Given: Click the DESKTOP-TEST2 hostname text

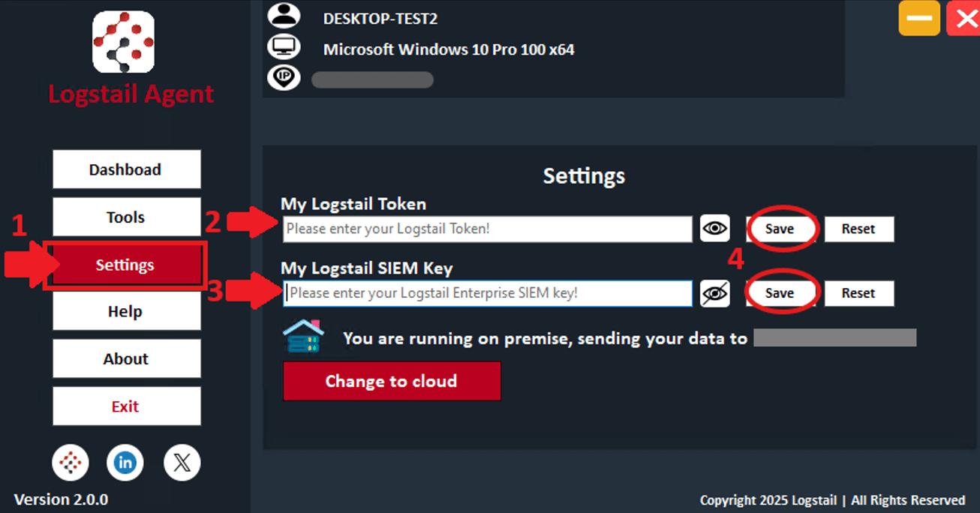Looking at the screenshot, I should click(380, 19).
